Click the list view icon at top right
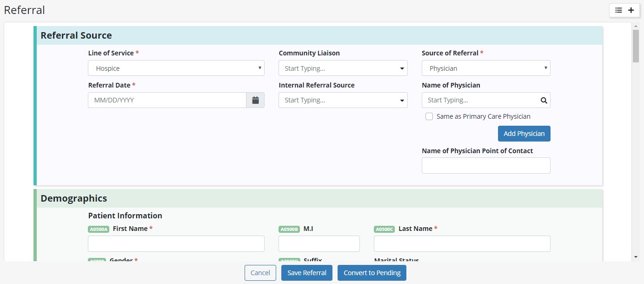The width and height of the screenshot is (644, 284). 618,10
